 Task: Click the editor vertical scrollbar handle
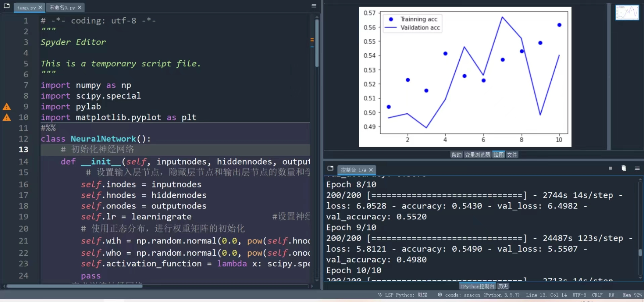coord(317,43)
